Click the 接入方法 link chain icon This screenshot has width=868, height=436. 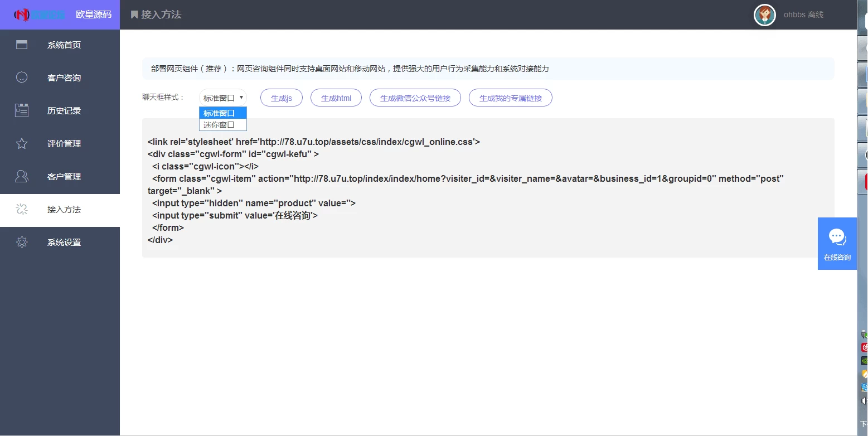pos(22,209)
